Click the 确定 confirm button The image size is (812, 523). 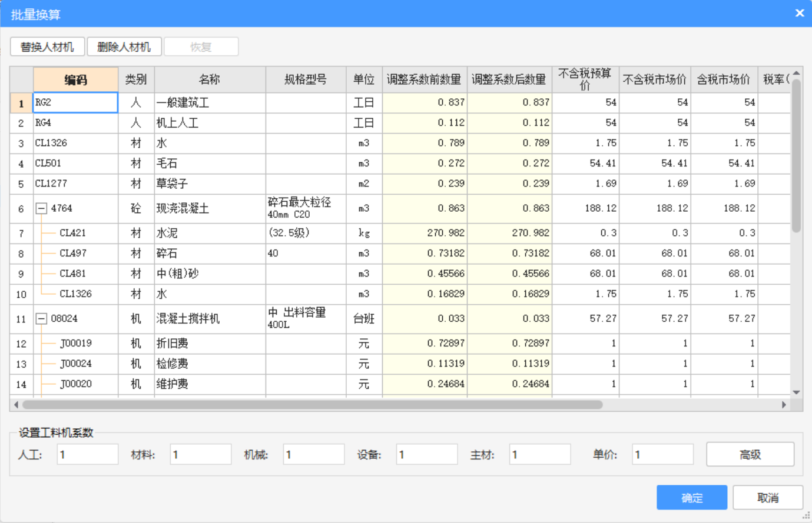pos(691,498)
